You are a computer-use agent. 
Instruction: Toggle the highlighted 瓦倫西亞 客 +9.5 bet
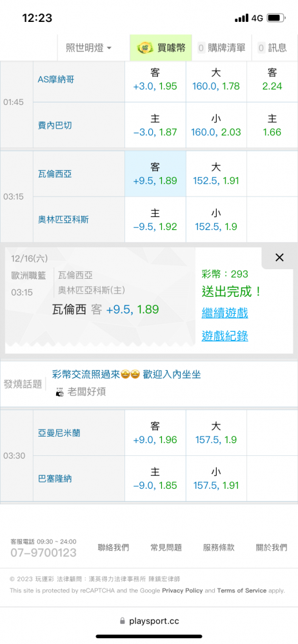155,174
